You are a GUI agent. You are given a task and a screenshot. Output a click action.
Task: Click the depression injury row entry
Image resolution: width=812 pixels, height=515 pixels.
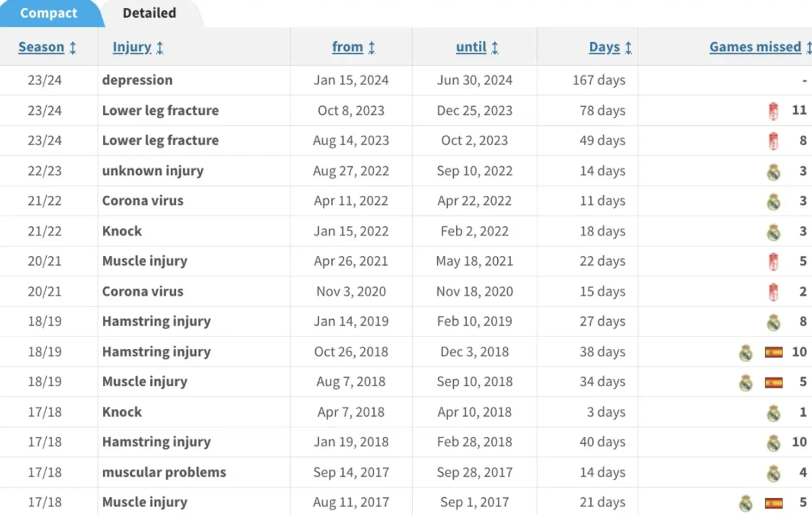pyautogui.click(x=137, y=80)
